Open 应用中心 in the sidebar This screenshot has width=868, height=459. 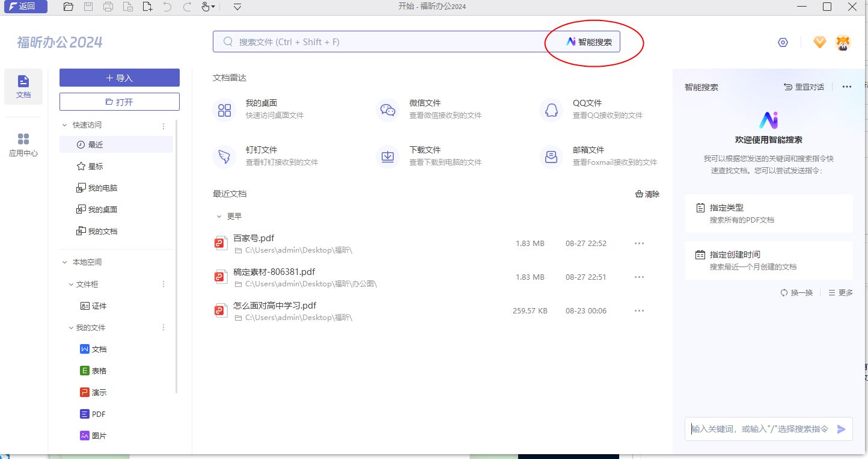[x=23, y=145]
